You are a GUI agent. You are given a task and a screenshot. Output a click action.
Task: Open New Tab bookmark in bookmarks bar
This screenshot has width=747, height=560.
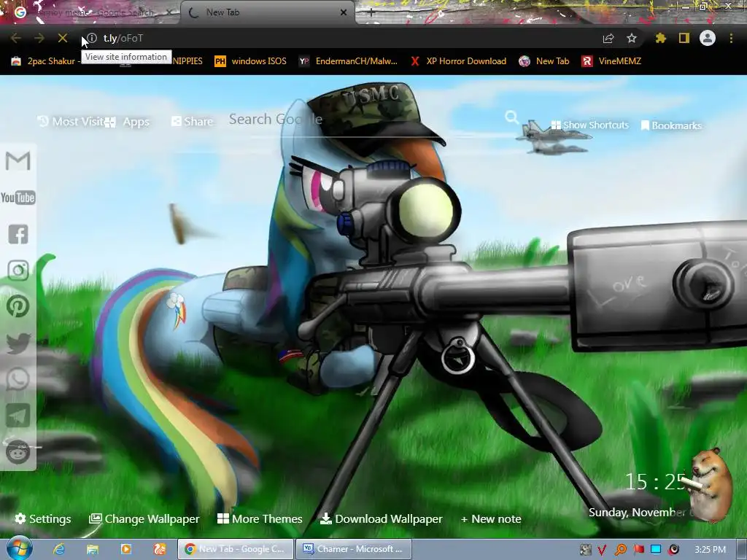click(x=544, y=61)
